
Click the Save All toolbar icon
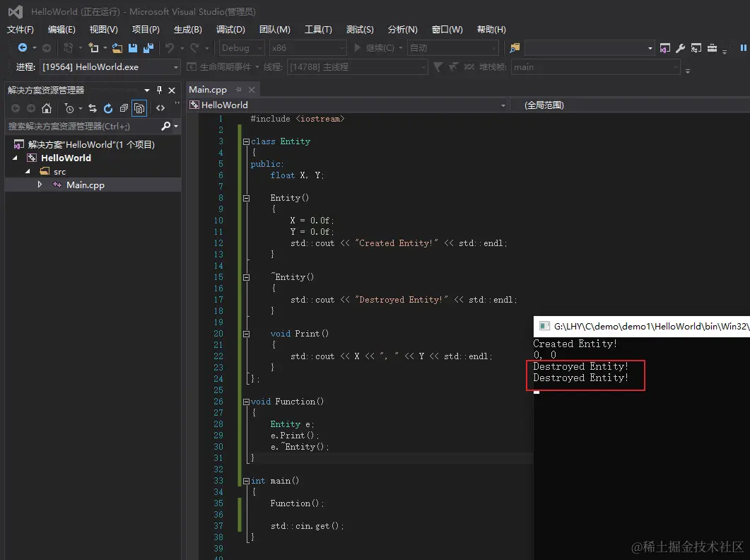click(x=148, y=48)
